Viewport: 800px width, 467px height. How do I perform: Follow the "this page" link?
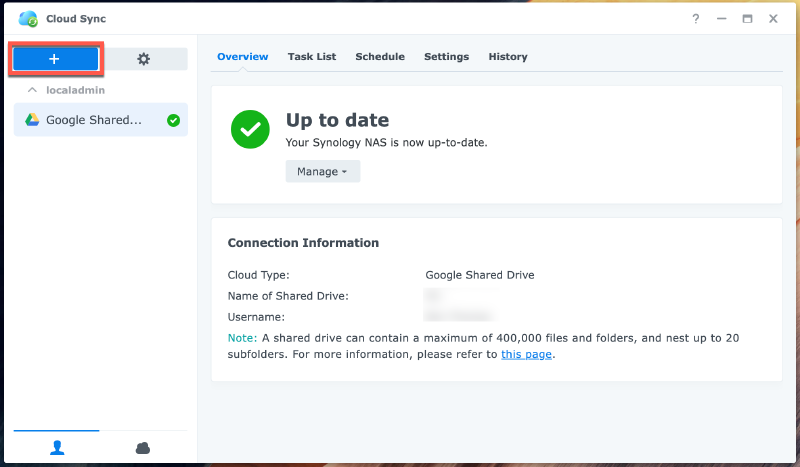526,354
